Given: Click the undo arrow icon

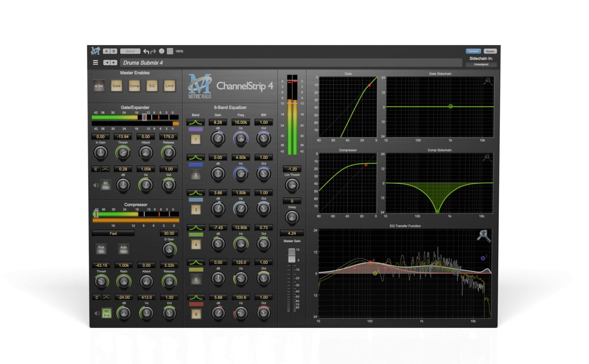Looking at the screenshot, I should 146,51.
